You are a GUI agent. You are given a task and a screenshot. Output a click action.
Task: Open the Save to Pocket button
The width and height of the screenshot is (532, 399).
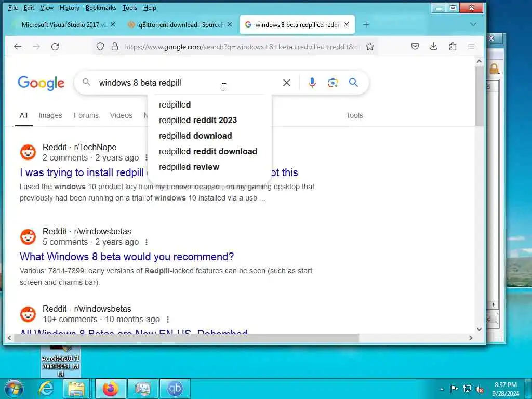click(415, 46)
